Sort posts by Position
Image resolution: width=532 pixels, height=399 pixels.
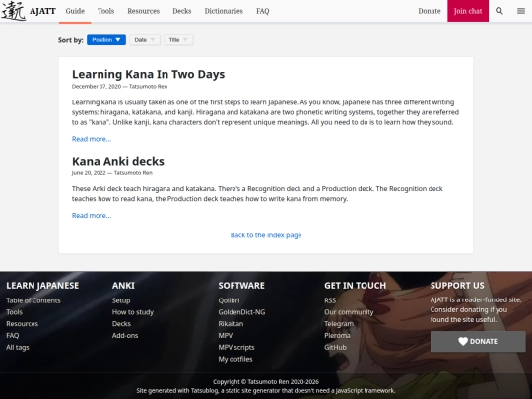[106, 40]
